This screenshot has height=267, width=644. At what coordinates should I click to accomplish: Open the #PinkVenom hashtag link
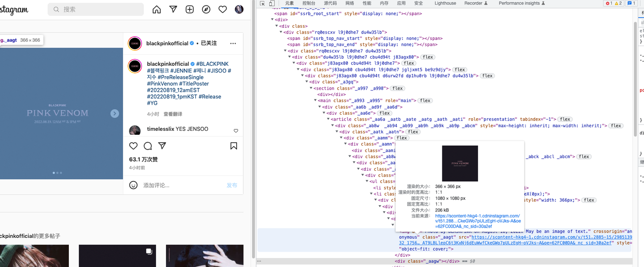pos(162,84)
